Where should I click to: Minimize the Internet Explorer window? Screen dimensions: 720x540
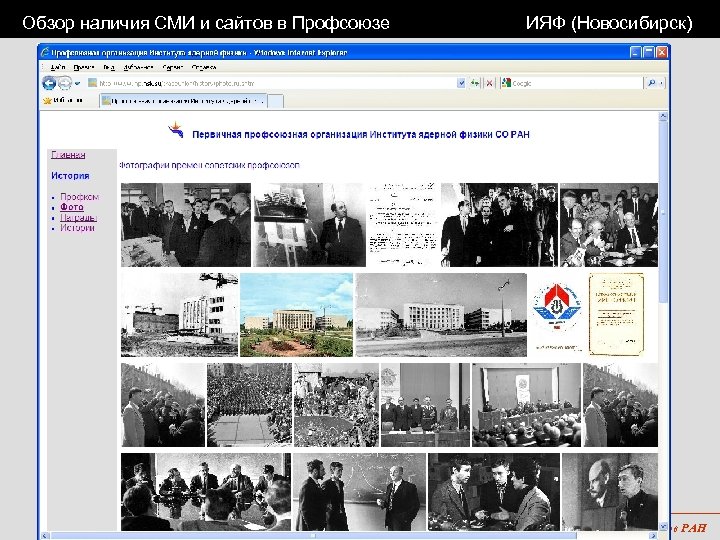point(636,52)
